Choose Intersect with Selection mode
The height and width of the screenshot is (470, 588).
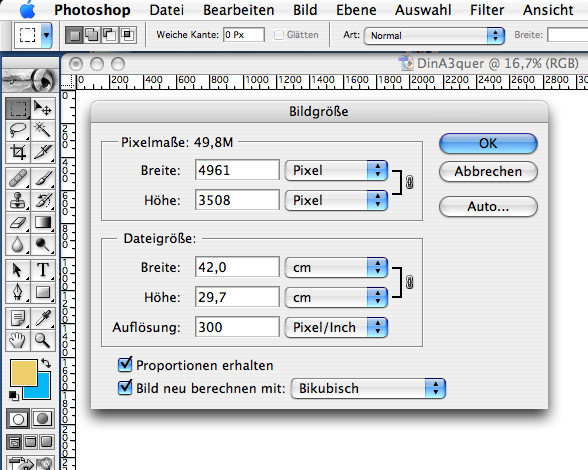(128, 35)
